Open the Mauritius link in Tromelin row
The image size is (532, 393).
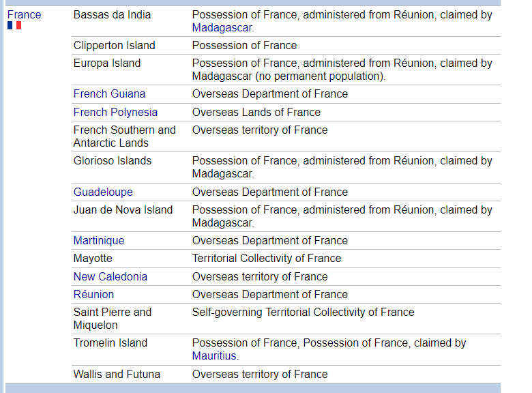click(214, 356)
